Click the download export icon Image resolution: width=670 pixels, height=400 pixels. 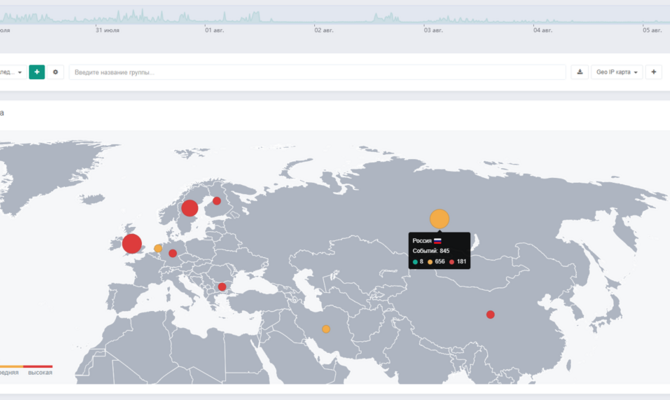pos(580,72)
